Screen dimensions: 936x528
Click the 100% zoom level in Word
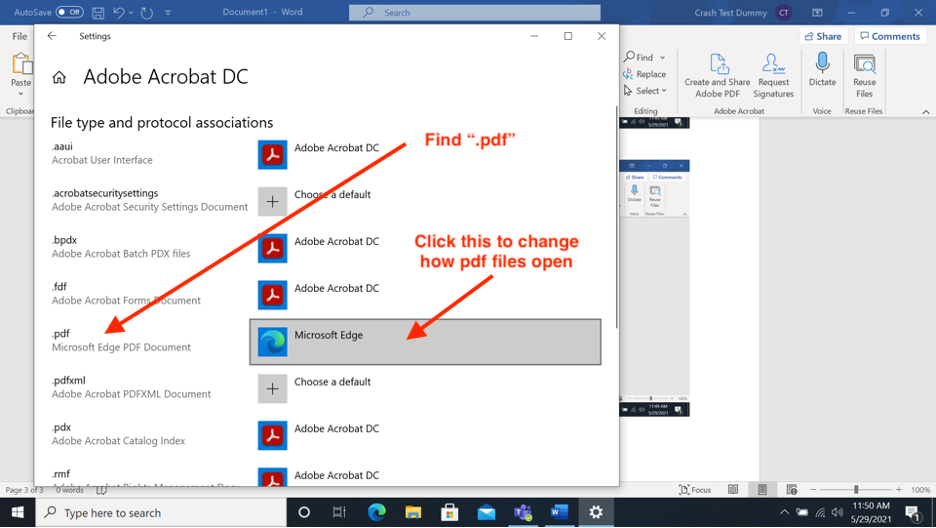920,490
